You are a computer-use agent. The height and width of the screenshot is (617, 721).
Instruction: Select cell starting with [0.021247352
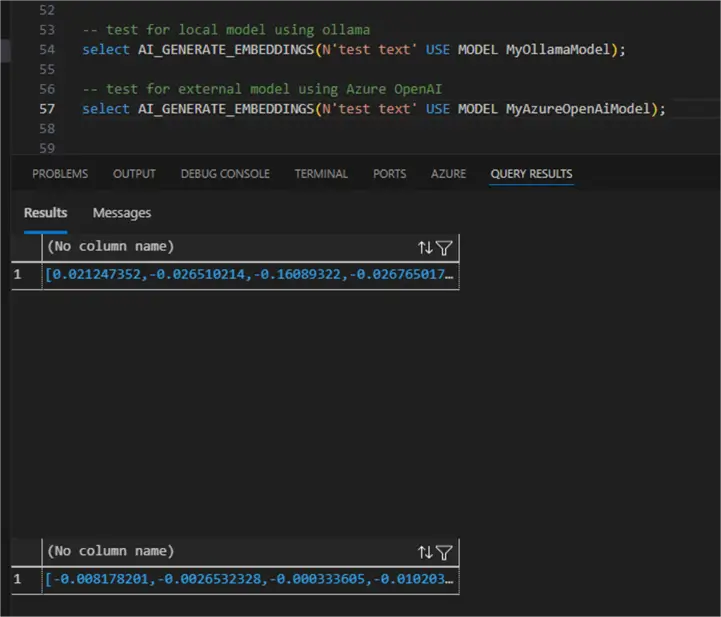tap(250, 274)
